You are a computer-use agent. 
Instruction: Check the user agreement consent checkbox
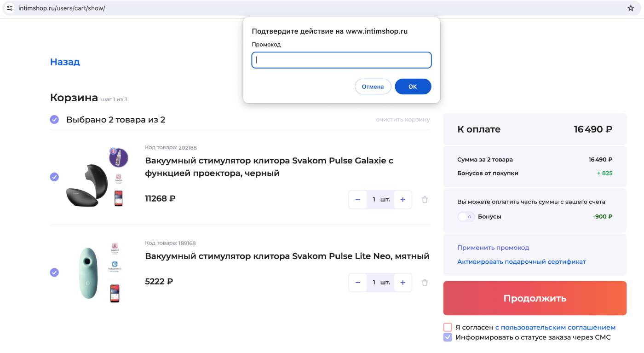click(x=447, y=327)
